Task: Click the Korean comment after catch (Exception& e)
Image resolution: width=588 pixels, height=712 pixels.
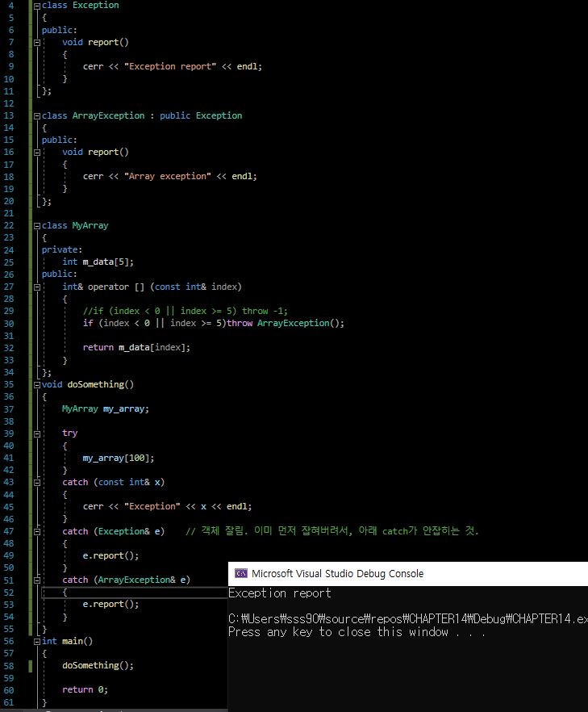Action: click(x=332, y=531)
